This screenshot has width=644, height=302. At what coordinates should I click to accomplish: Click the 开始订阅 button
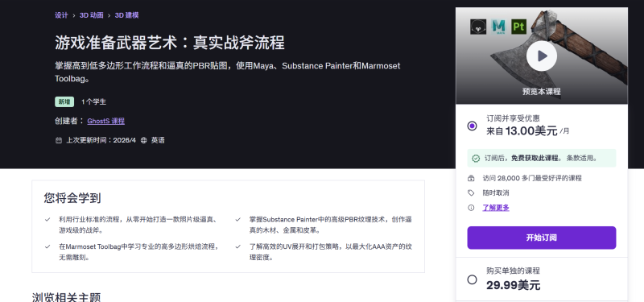pos(541,238)
